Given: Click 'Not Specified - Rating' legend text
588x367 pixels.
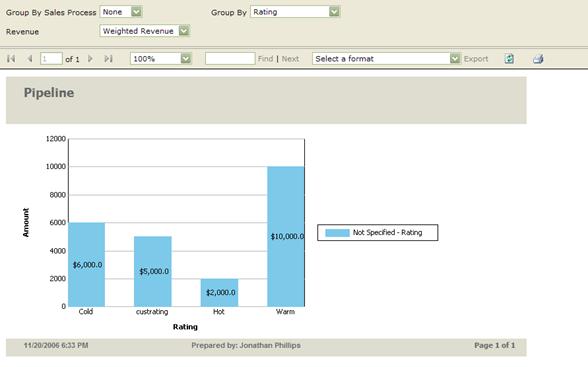Looking at the screenshot, I should pos(387,232).
